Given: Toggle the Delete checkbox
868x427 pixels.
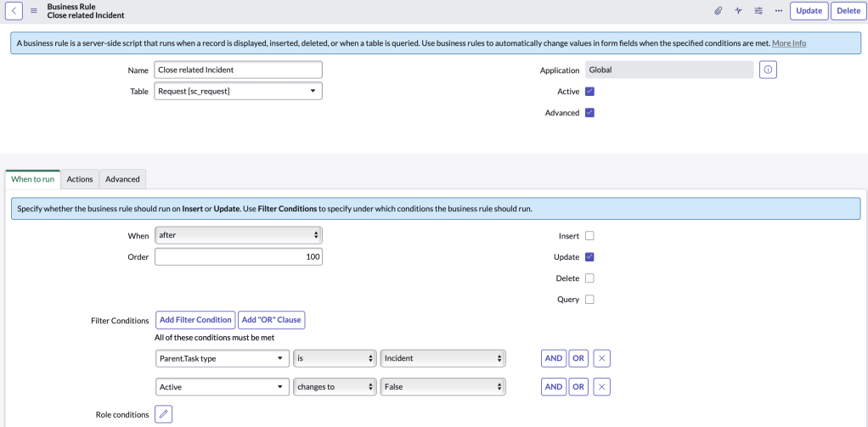Looking at the screenshot, I should coord(589,278).
